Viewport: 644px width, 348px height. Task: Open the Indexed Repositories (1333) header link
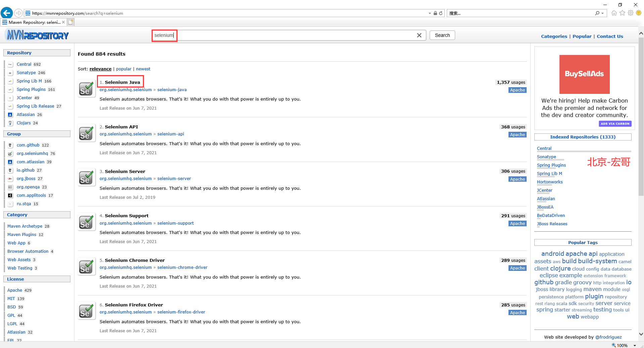[x=583, y=137]
